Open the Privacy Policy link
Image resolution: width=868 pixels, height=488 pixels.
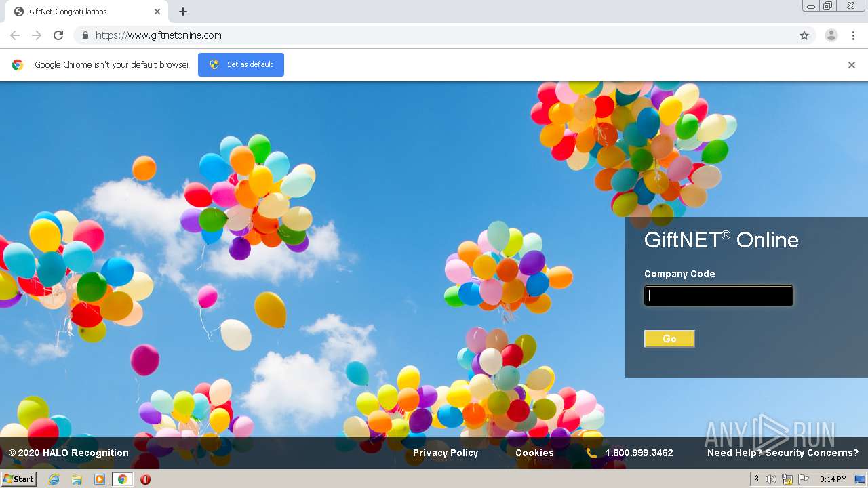[x=446, y=453]
